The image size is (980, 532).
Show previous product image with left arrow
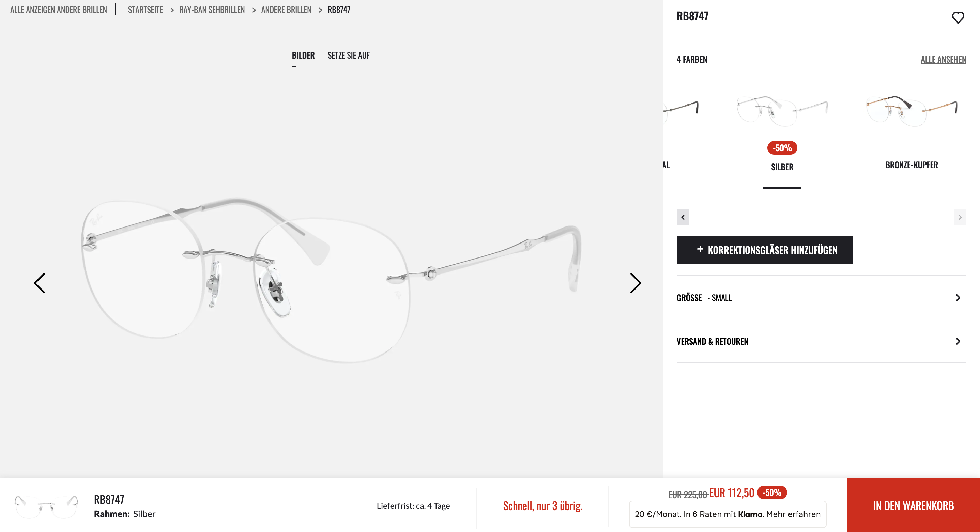pos(40,283)
